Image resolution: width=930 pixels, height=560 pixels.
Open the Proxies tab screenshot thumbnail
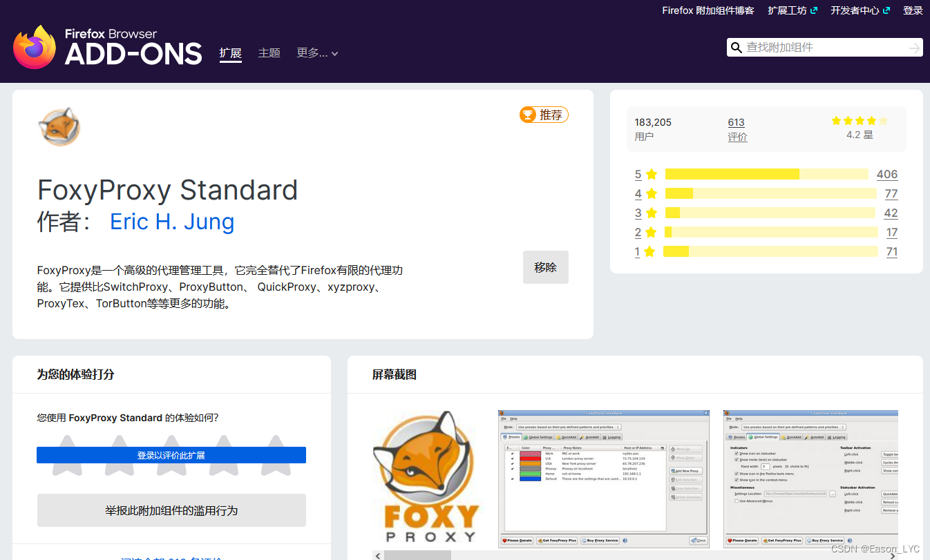(604, 479)
